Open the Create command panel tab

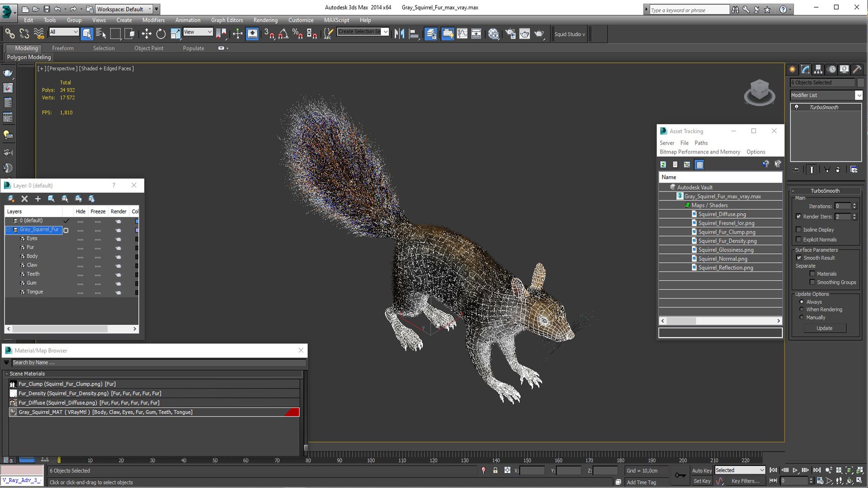tap(793, 70)
